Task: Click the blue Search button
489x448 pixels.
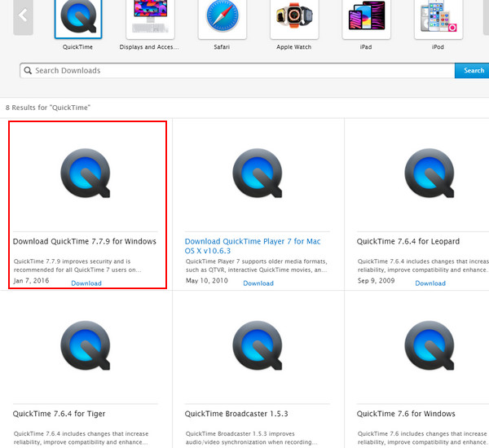Action: 472,70
